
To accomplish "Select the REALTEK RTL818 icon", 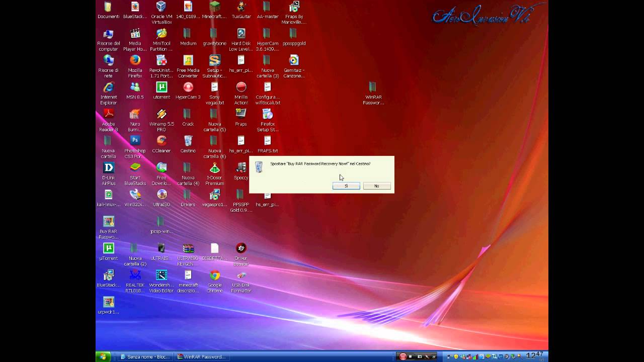I will click(135, 282).
